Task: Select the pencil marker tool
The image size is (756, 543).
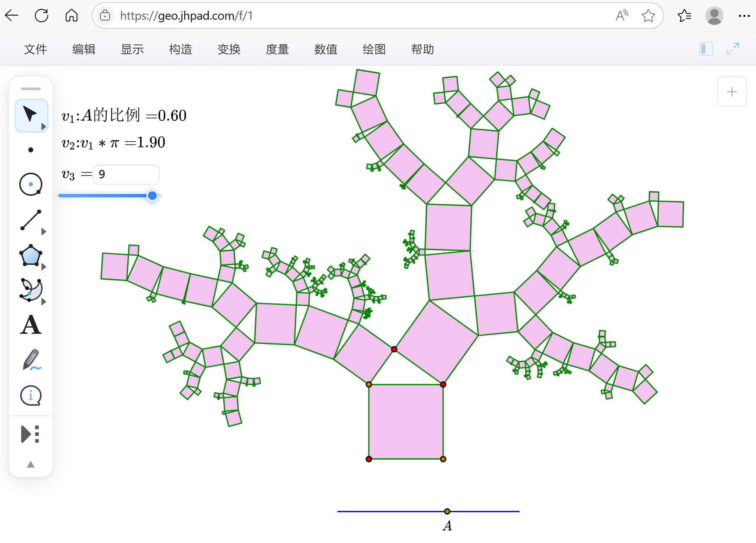Action: tap(31, 360)
